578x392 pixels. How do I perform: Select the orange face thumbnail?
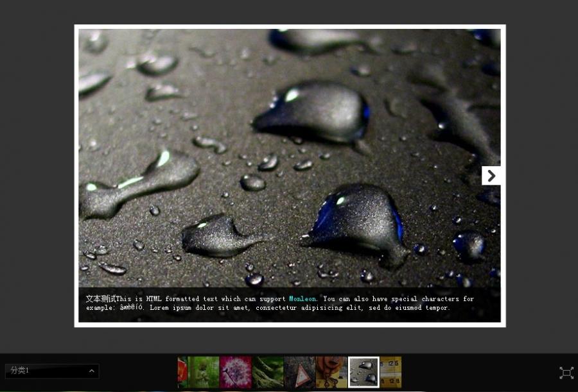(x=332, y=372)
